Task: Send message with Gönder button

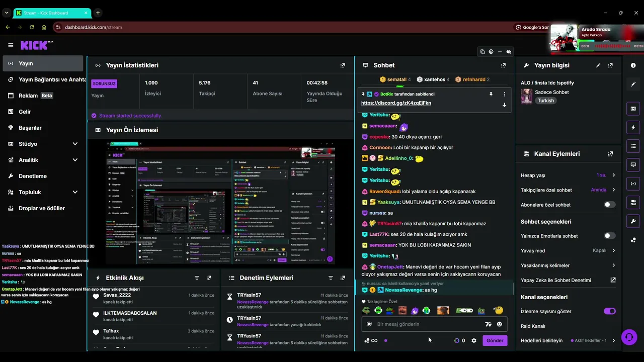Action: tap(495, 340)
